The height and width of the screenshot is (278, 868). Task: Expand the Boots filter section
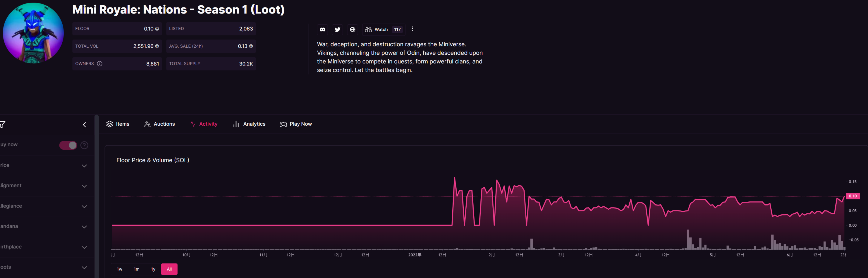coord(84,268)
